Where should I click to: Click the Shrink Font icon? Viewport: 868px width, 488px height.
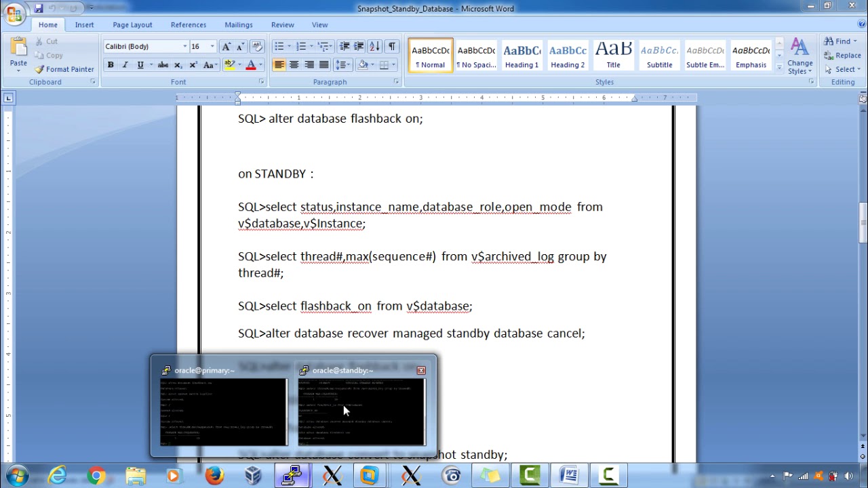(x=241, y=46)
